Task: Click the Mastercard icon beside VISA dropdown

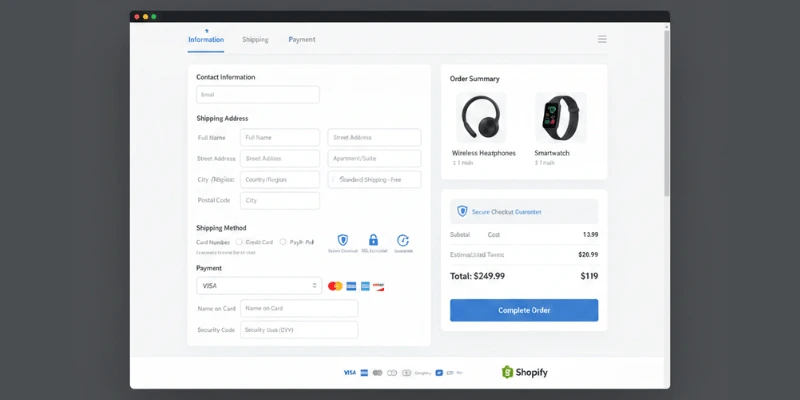Action: pos(335,286)
